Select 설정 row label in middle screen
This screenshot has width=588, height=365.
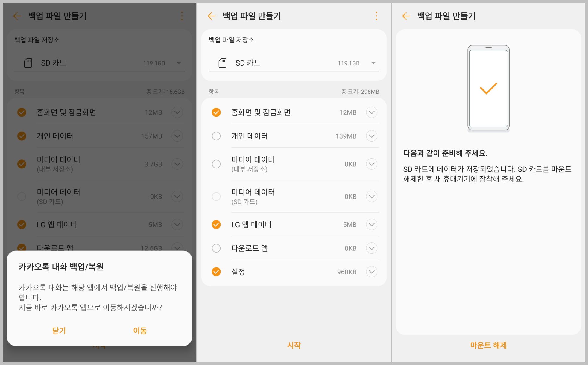(238, 272)
